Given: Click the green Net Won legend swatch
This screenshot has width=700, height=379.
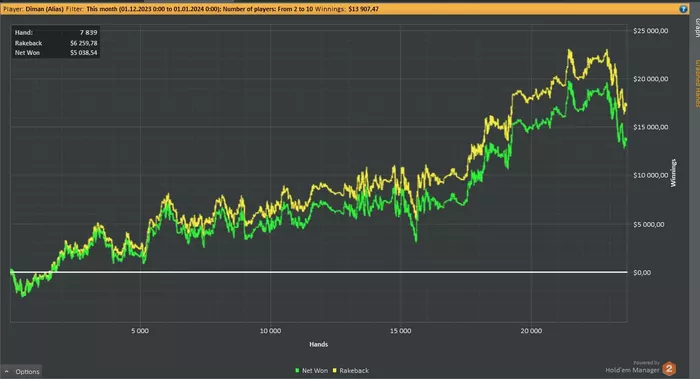Looking at the screenshot, I should click(297, 371).
